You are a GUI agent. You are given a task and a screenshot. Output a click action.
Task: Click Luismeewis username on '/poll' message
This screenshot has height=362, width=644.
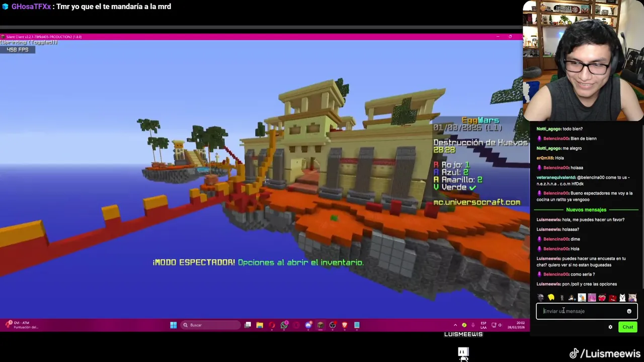tap(548, 284)
